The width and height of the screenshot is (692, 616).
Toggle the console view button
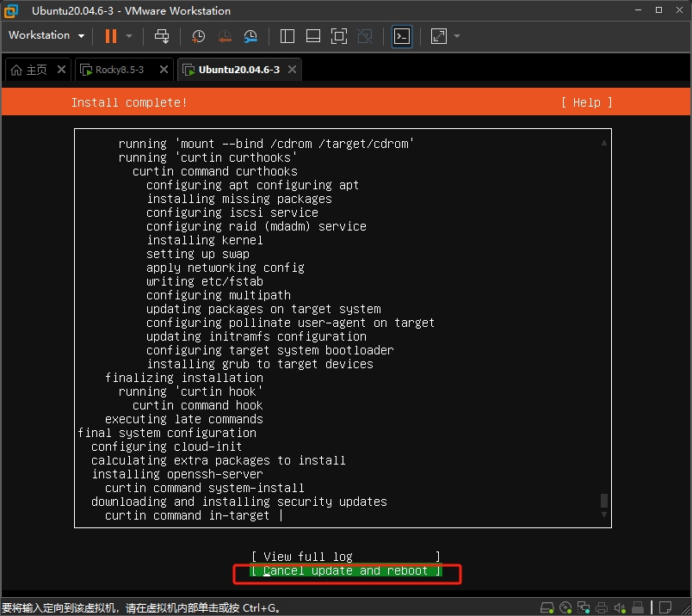[402, 36]
